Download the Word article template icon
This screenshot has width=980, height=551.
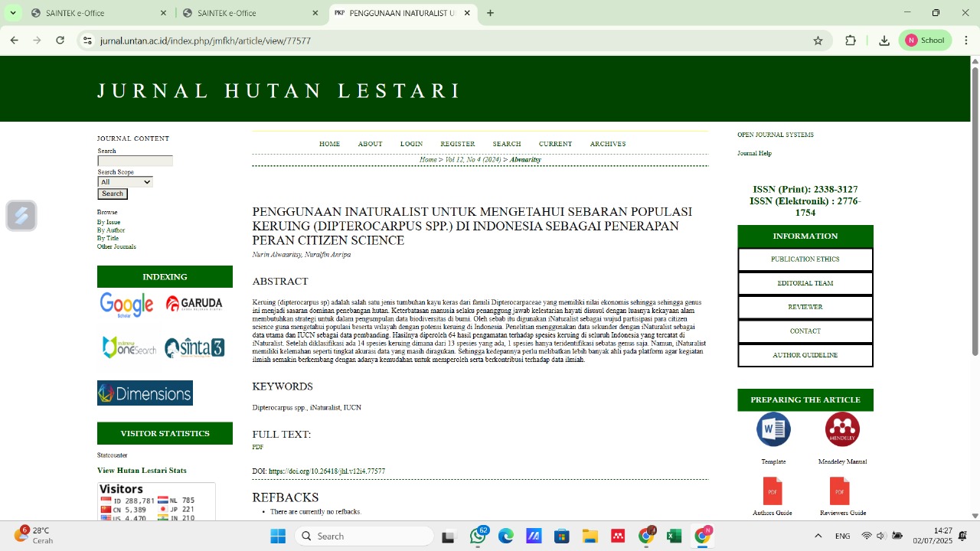click(773, 429)
